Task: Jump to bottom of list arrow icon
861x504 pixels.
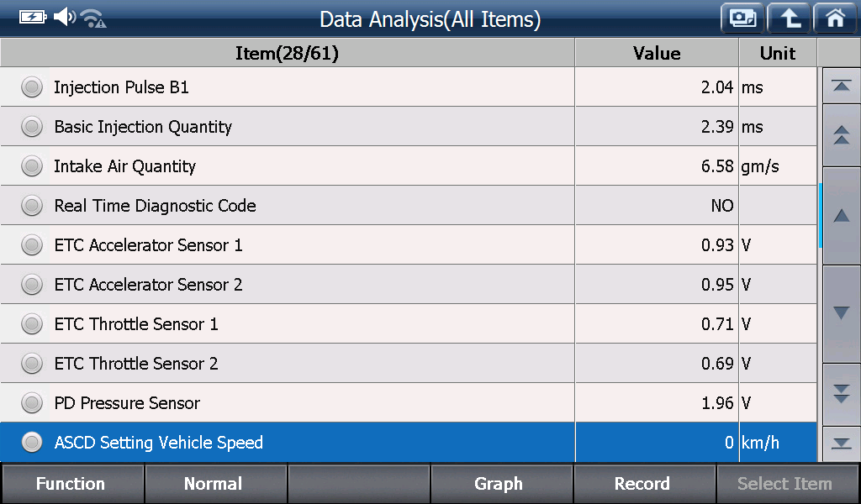Action: (x=841, y=444)
